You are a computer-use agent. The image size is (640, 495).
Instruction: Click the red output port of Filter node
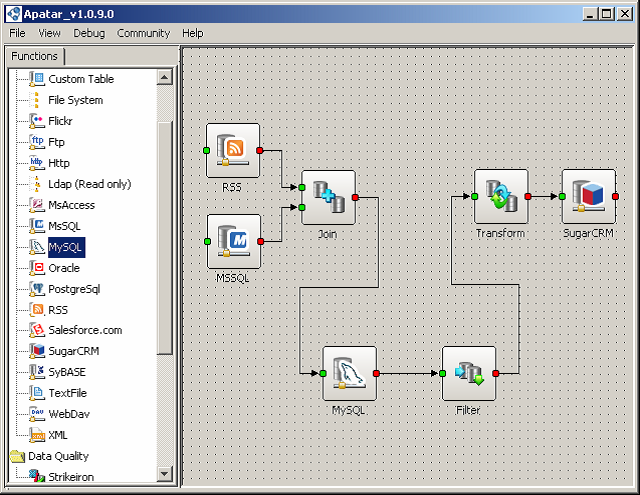point(496,373)
